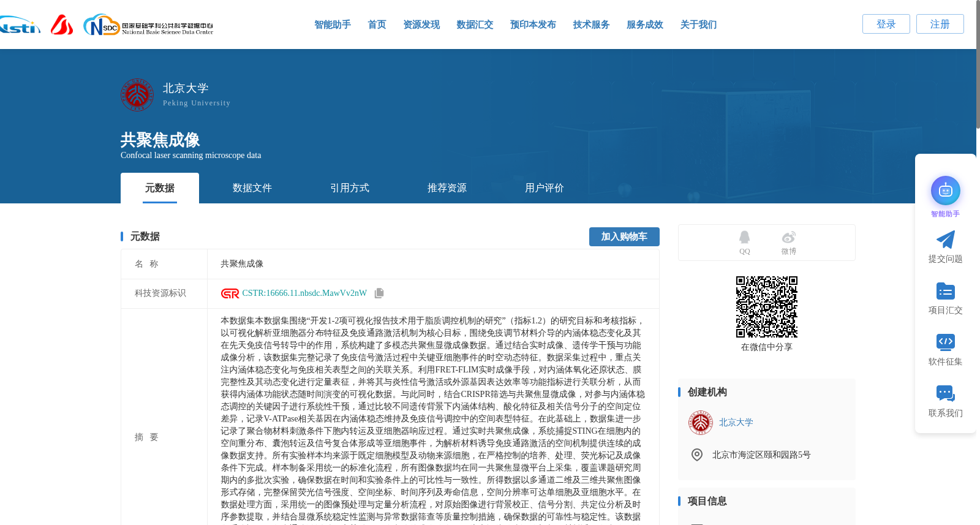980x525 pixels.
Task: Select the 元数据 tab
Action: [160, 188]
